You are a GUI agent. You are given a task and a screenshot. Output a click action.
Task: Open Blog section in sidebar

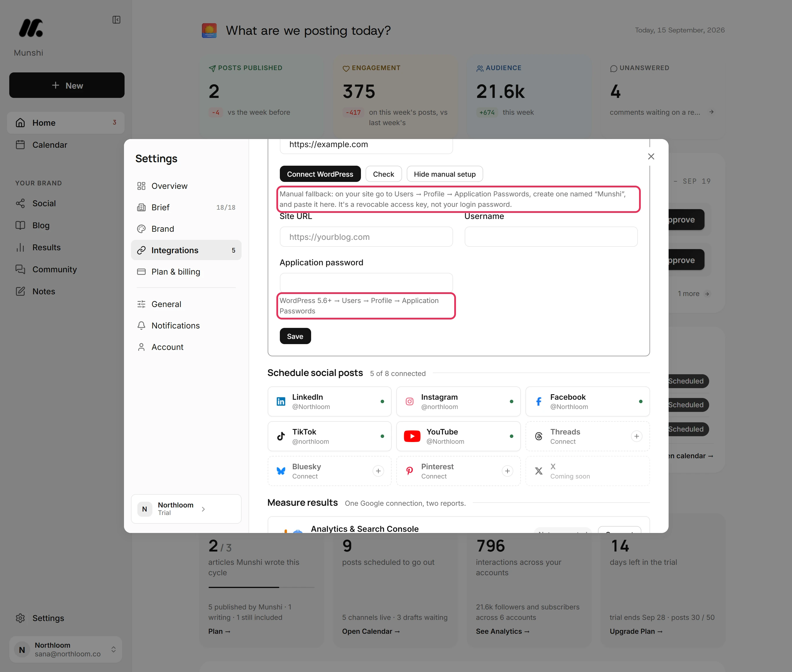[65, 226]
